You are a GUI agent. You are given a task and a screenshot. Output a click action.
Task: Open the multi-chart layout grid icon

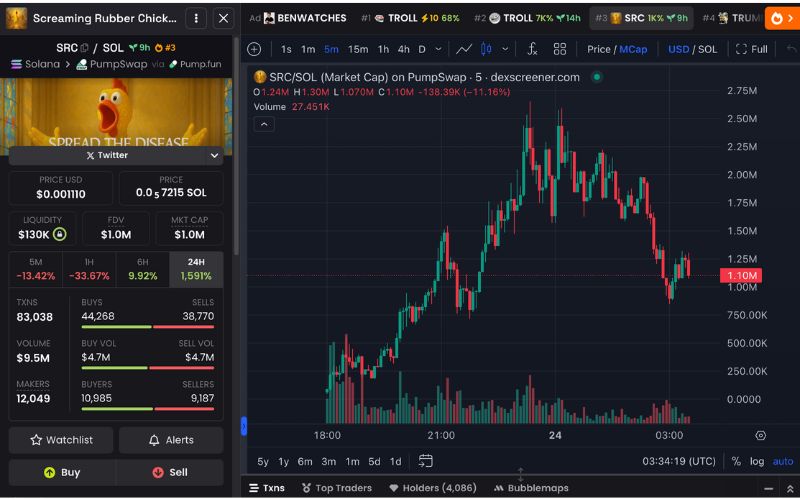point(560,49)
